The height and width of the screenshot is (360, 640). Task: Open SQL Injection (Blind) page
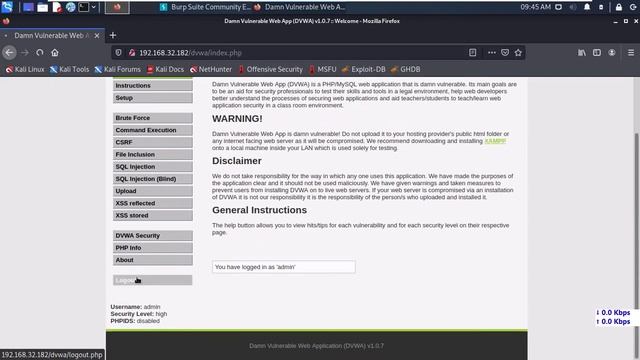coord(153,179)
